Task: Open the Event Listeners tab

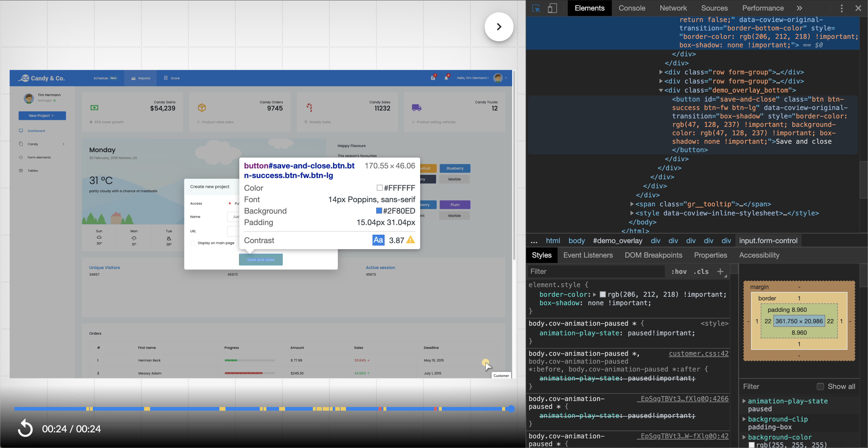Action: [588, 255]
